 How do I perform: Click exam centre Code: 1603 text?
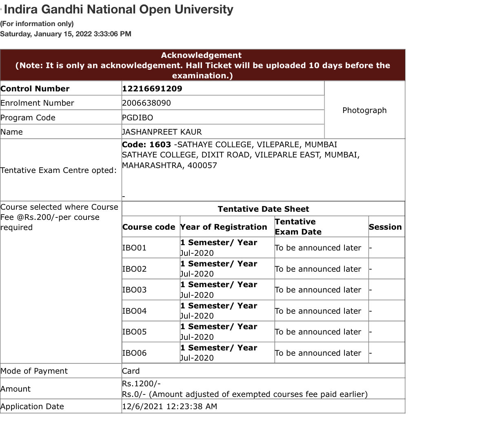(147, 144)
